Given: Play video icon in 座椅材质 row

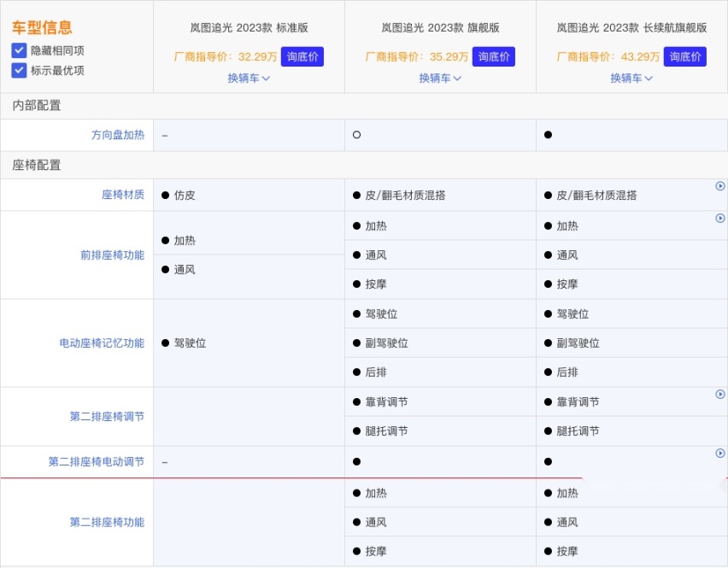Looking at the screenshot, I should point(720,186).
